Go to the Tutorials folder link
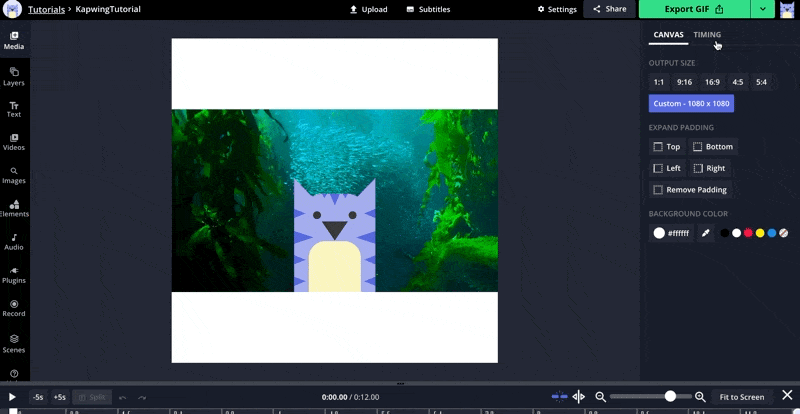Image resolution: width=800 pixels, height=414 pixels. [x=46, y=9]
